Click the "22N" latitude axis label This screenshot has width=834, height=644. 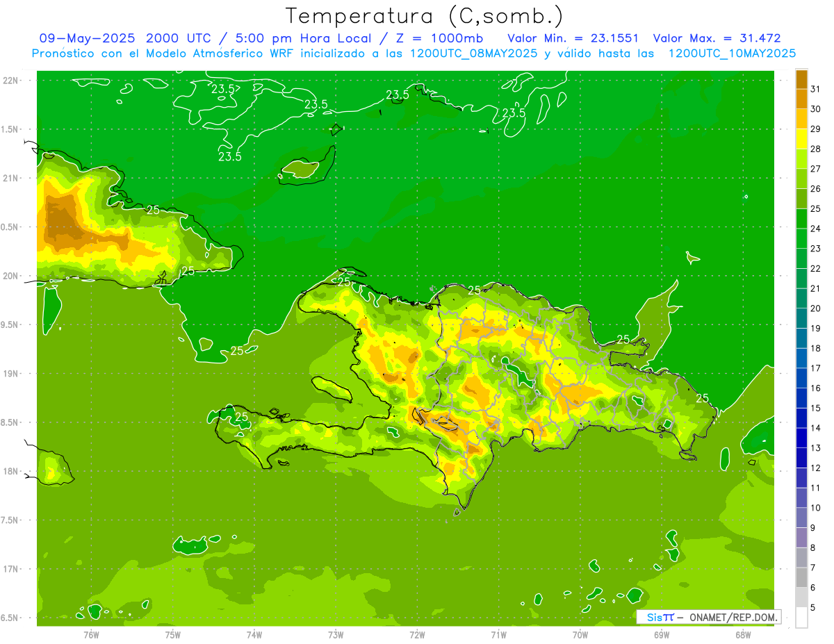pyautogui.click(x=10, y=80)
